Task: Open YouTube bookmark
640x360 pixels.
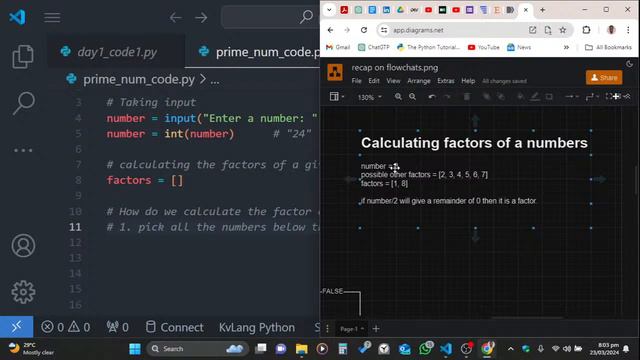Action: click(x=483, y=47)
